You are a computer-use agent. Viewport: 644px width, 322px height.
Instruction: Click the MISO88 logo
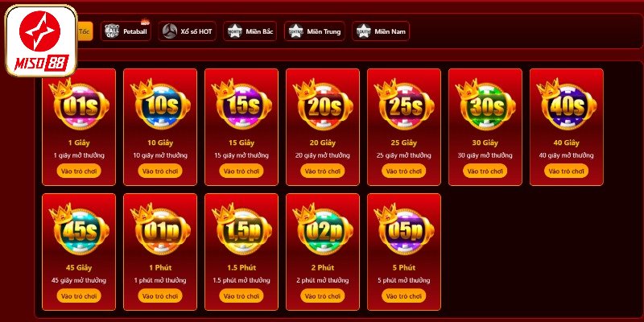pyautogui.click(x=41, y=41)
